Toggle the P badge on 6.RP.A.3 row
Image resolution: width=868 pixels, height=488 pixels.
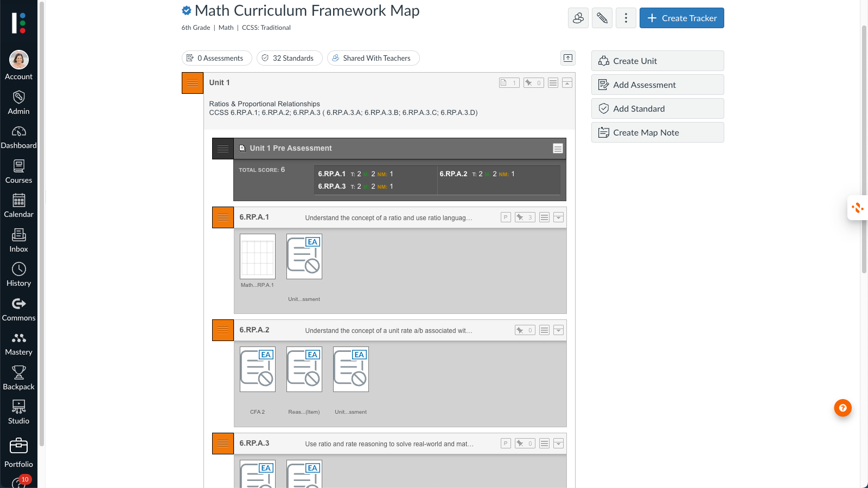click(506, 444)
